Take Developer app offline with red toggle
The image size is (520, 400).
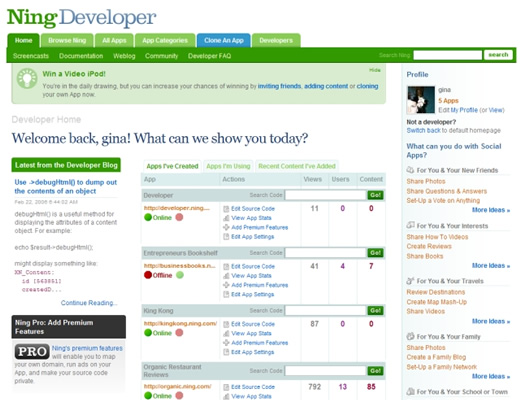click(179, 217)
